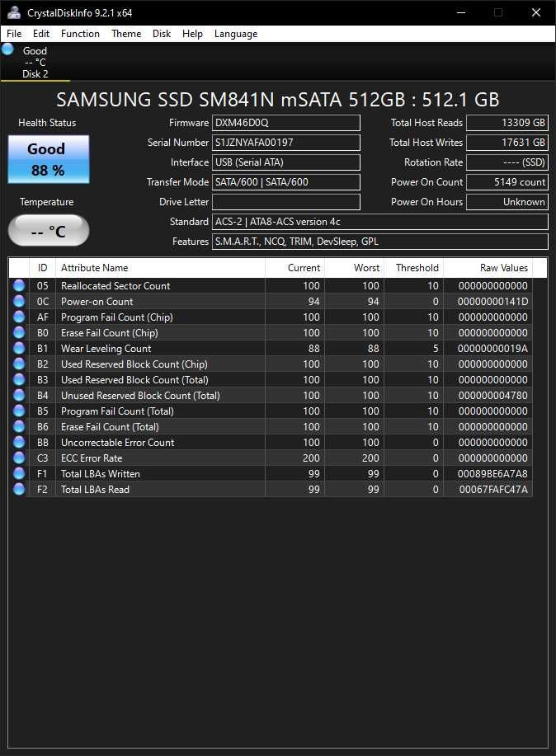Click status orb for Total LBAs Read
Screen dimensions: 556x756
coord(19,490)
